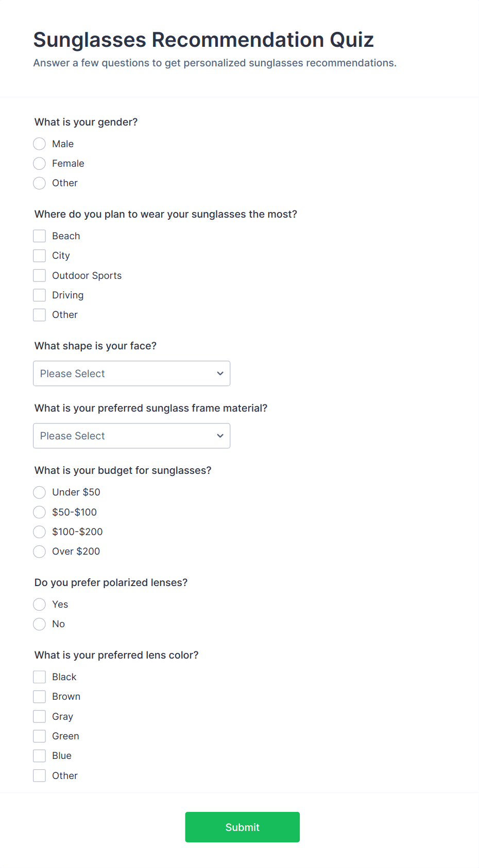Choose No for polarized lenses
The width and height of the screenshot is (479, 868).
39,624
